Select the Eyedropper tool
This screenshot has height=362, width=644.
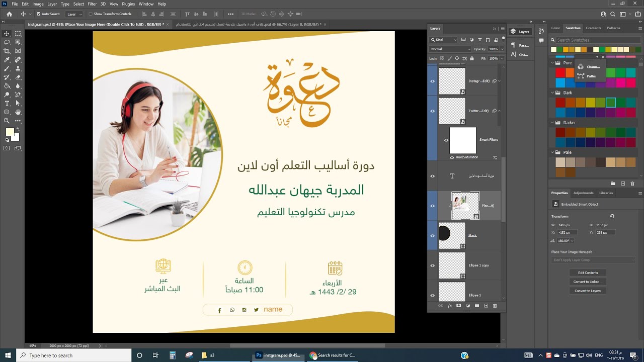(7, 60)
